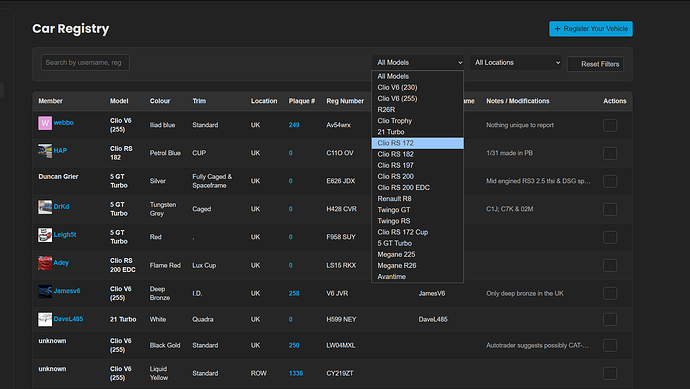Select Megane R26 option

click(418, 265)
